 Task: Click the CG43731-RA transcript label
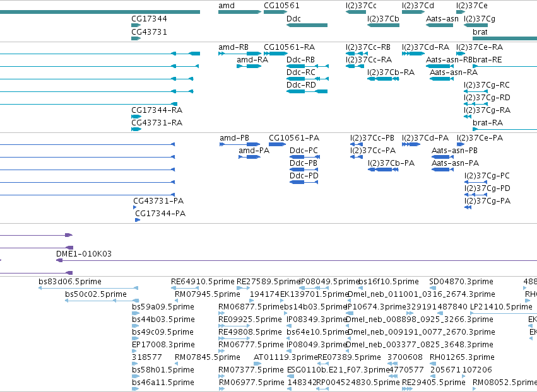(157, 122)
